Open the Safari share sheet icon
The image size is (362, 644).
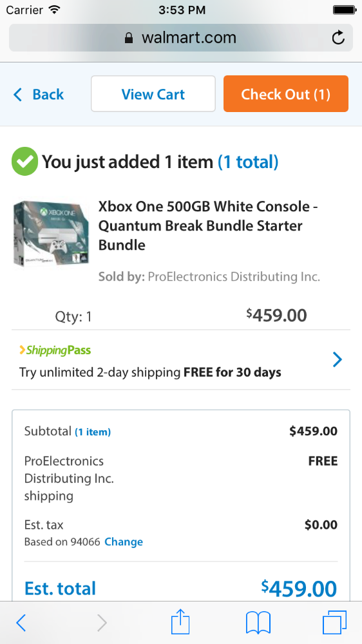pos(180,621)
